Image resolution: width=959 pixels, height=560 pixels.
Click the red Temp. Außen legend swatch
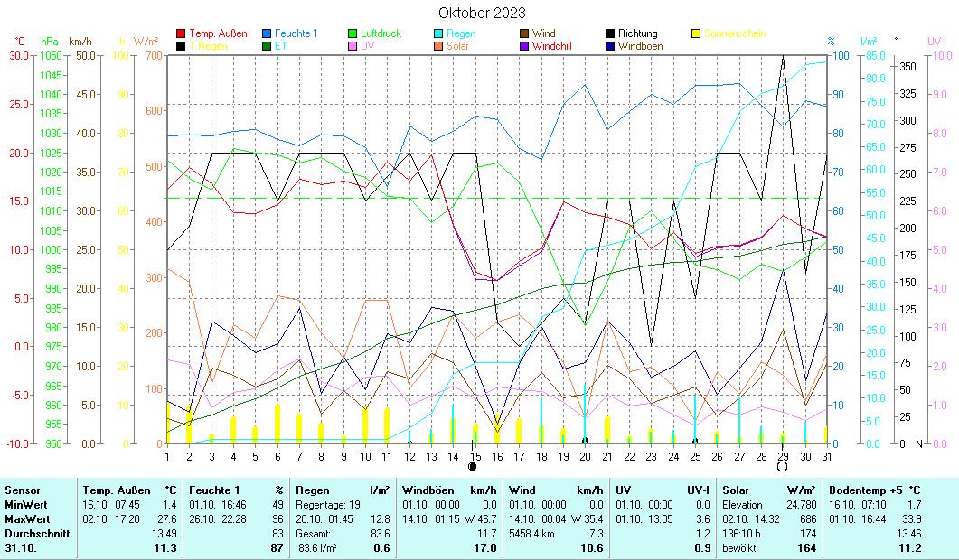[181, 33]
